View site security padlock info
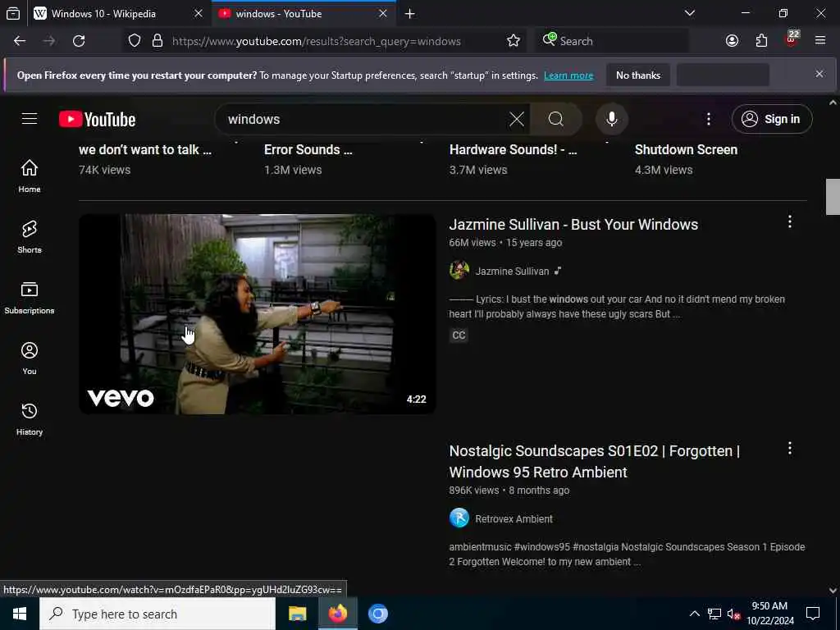Image resolution: width=840 pixels, height=630 pixels. point(157,41)
